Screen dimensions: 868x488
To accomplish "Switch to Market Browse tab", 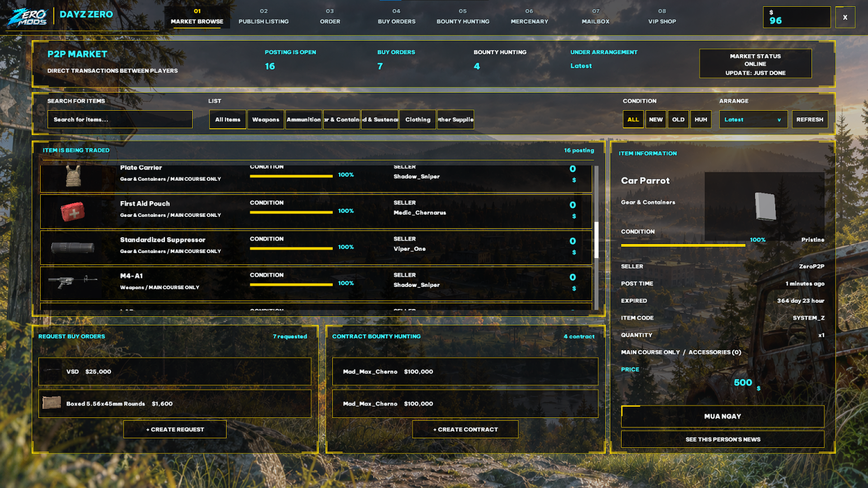I will pos(197,16).
